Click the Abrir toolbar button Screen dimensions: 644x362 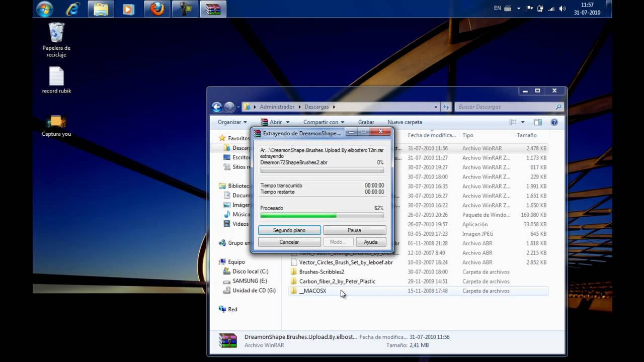271,122
